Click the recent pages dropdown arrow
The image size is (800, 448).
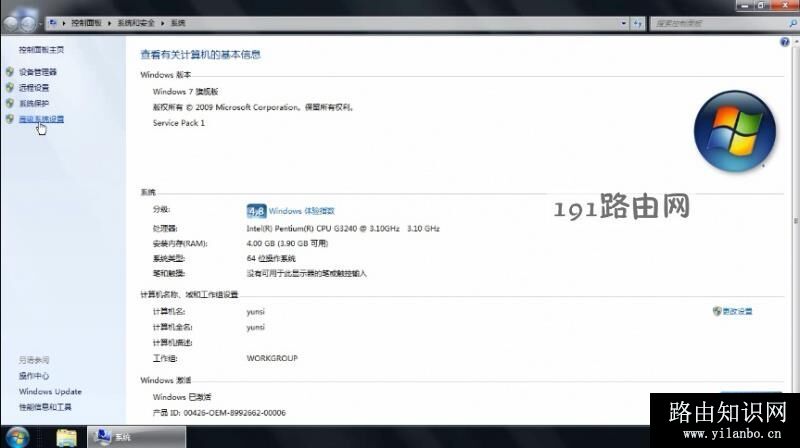tap(40, 23)
